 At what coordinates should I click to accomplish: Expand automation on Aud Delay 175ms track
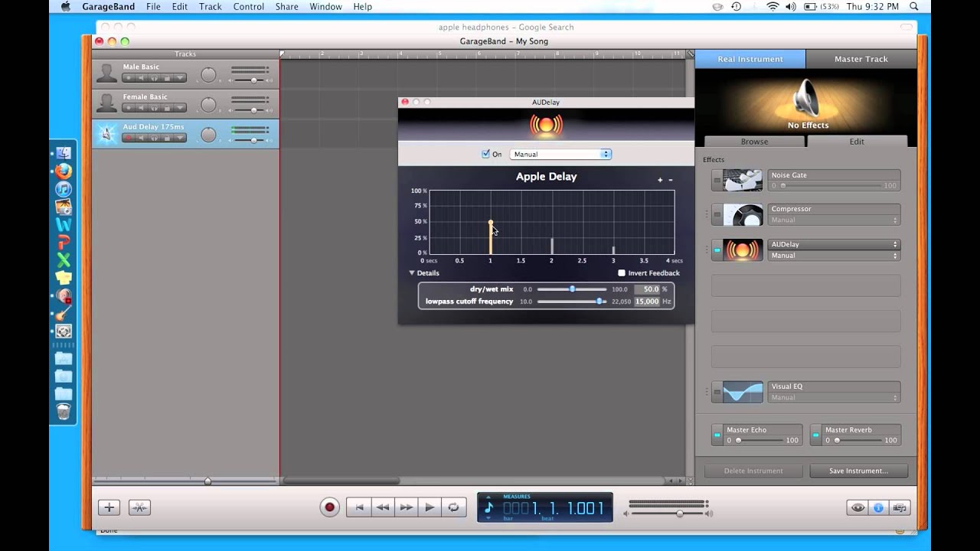pos(180,138)
